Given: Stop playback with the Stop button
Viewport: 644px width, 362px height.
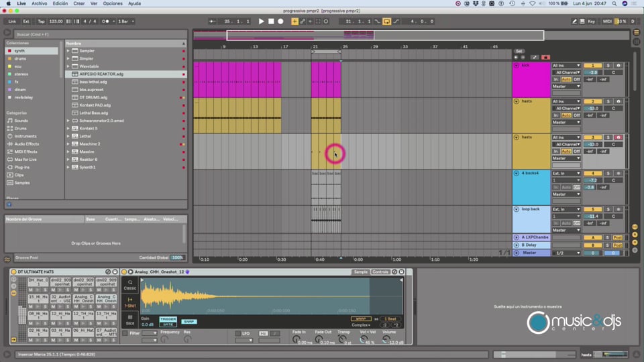Looking at the screenshot, I should point(271,21).
